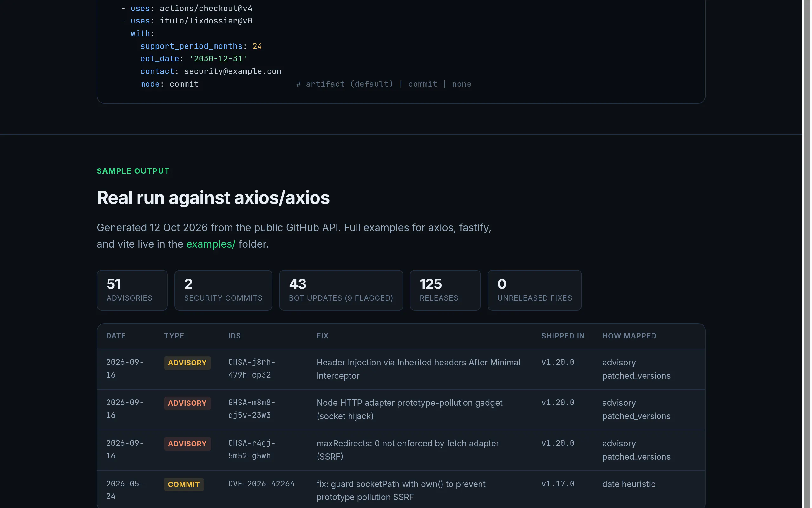Click the eol_date '2030-12-31' value
Screen dimensions: 812x508
[218, 59]
